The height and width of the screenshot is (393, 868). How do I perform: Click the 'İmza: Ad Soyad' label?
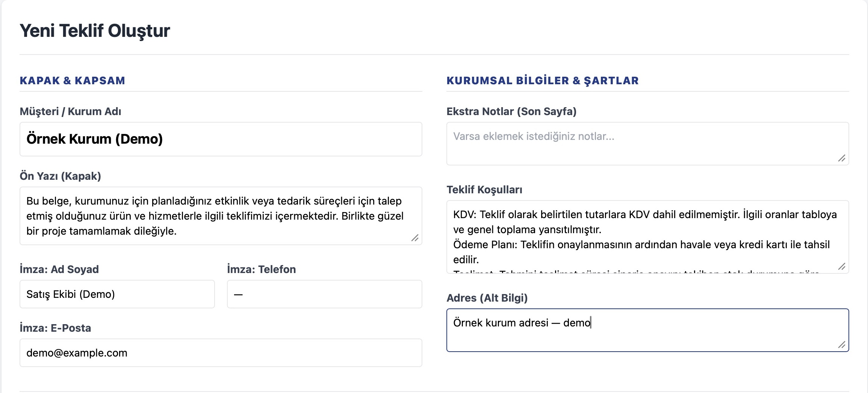tap(59, 269)
